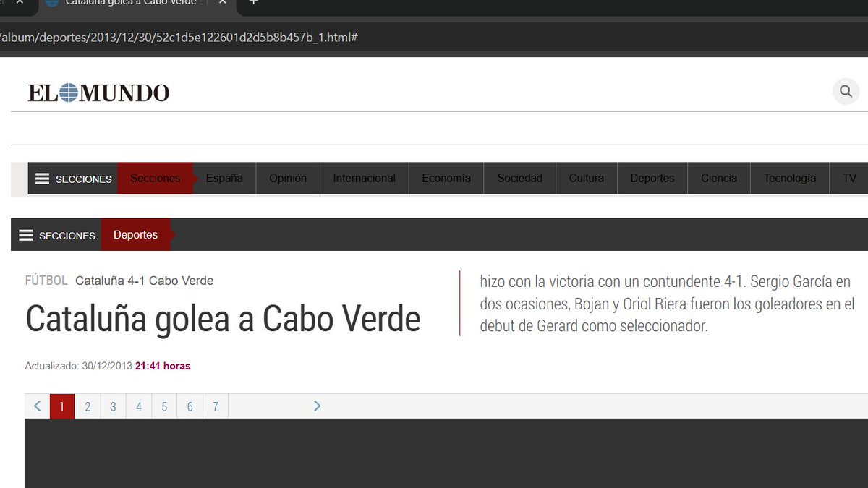Open the Opinión section
The image size is (868, 488).
(288, 179)
